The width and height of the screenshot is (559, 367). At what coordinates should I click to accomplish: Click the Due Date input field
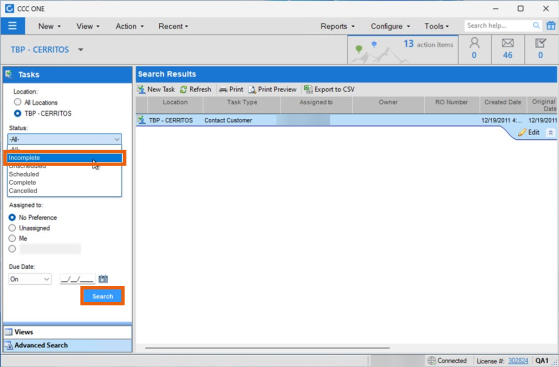77,279
